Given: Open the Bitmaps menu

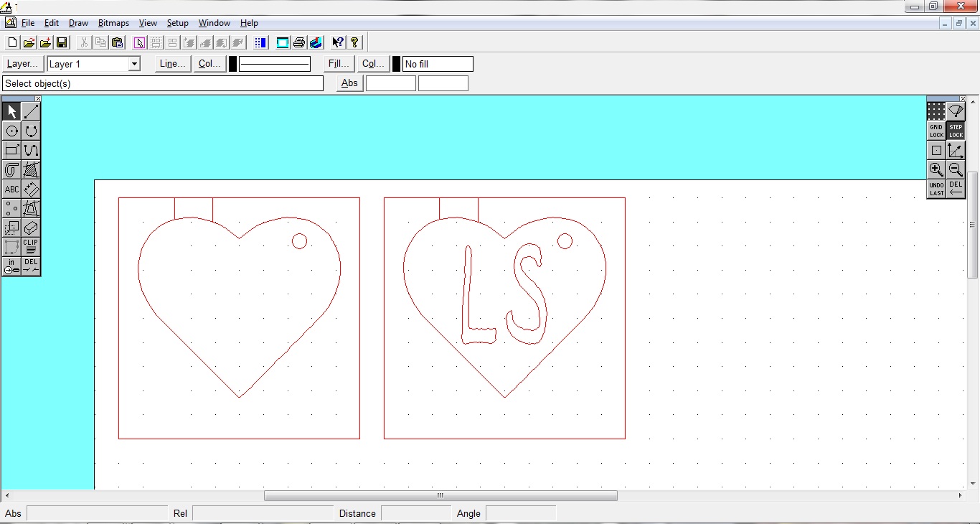Looking at the screenshot, I should click(x=114, y=23).
